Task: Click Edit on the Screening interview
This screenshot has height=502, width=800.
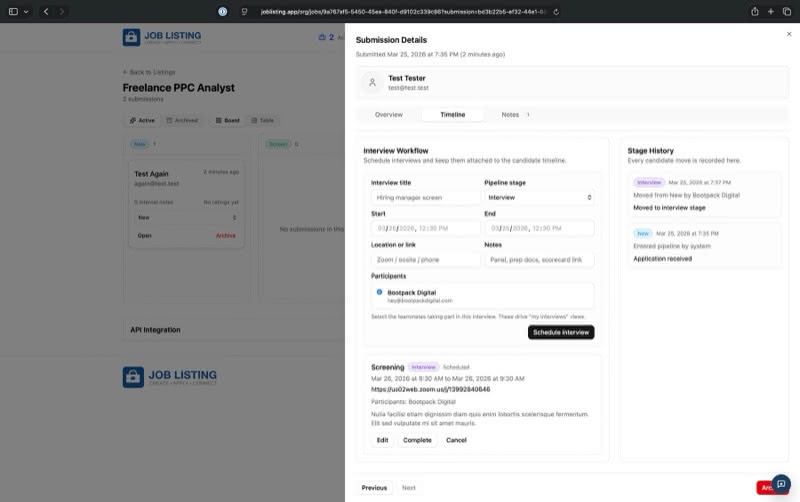Action: click(x=382, y=440)
